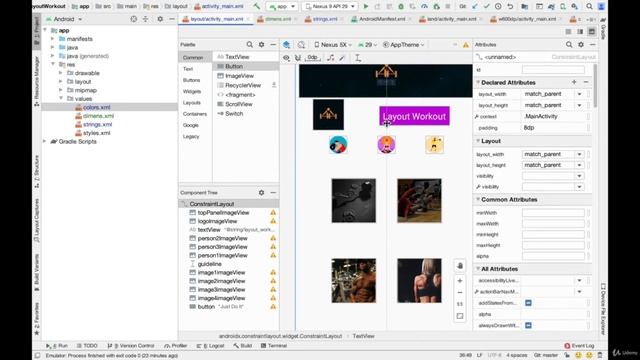Click the Git commit checkmark icon

pos(487,7)
